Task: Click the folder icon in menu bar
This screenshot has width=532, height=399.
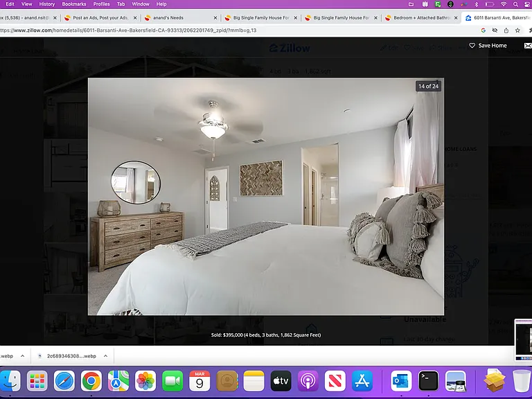Action: pyautogui.click(x=411, y=4)
